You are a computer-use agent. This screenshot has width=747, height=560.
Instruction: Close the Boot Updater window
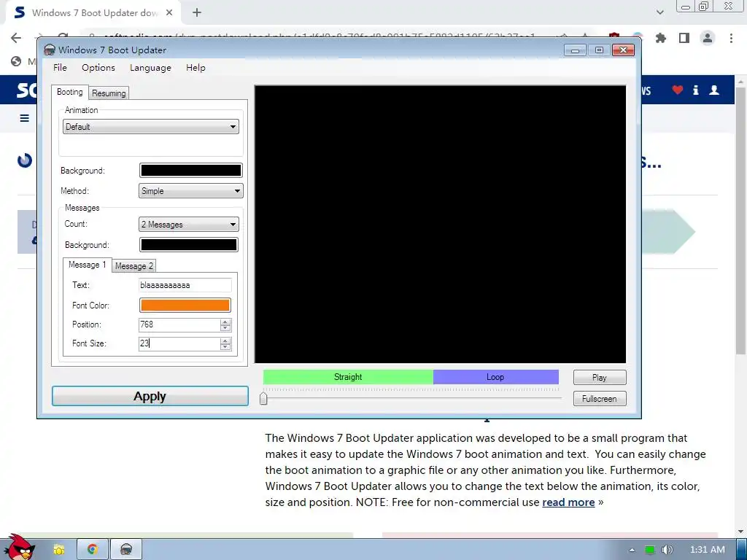(623, 50)
